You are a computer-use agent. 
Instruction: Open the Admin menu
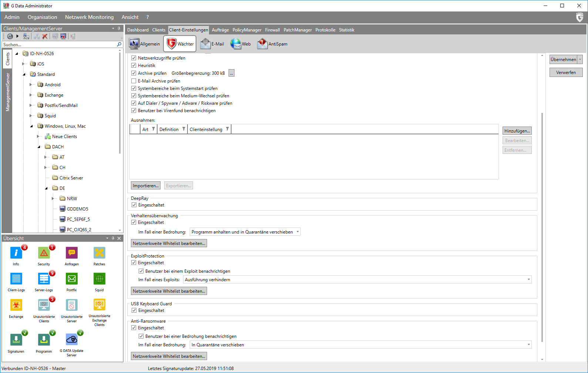12,17
